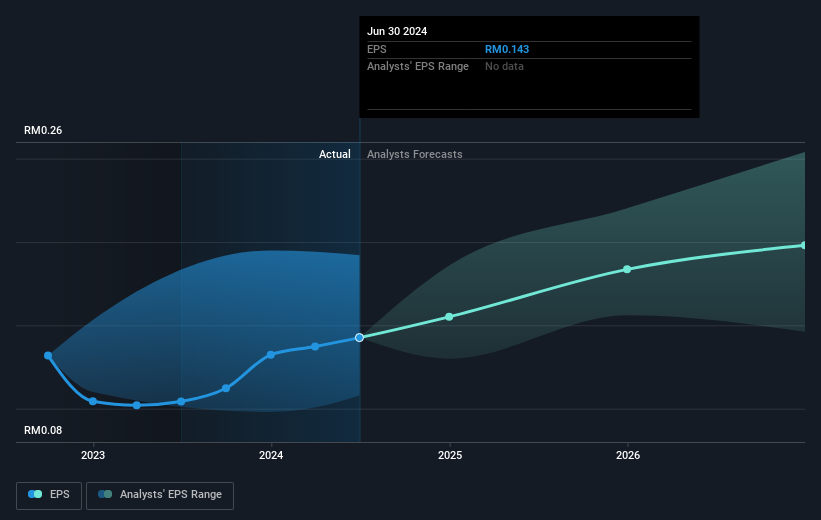Image resolution: width=821 pixels, height=520 pixels.
Task: Click the last forecast point at chart's right edge
Action: coord(803,246)
